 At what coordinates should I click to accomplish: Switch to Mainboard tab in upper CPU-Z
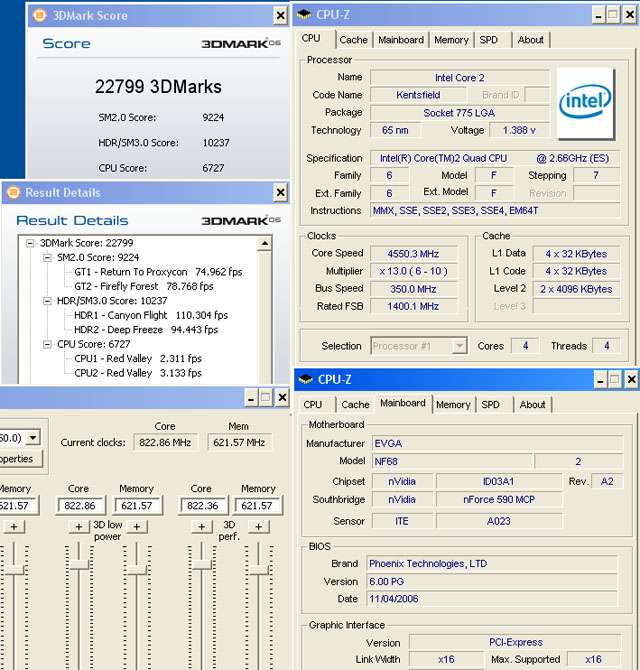pyautogui.click(x=401, y=40)
